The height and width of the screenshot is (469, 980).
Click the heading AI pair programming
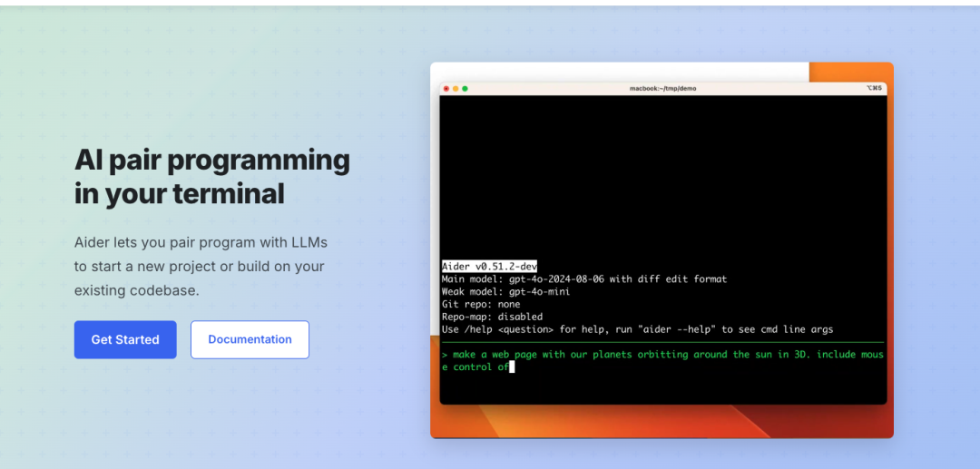point(211,160)
